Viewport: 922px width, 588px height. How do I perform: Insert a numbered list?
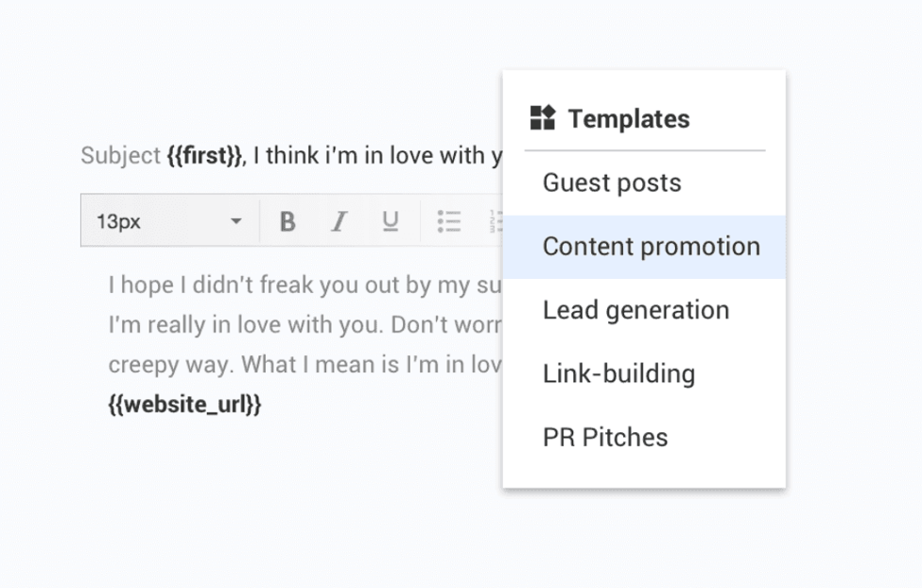click(496, 222)
